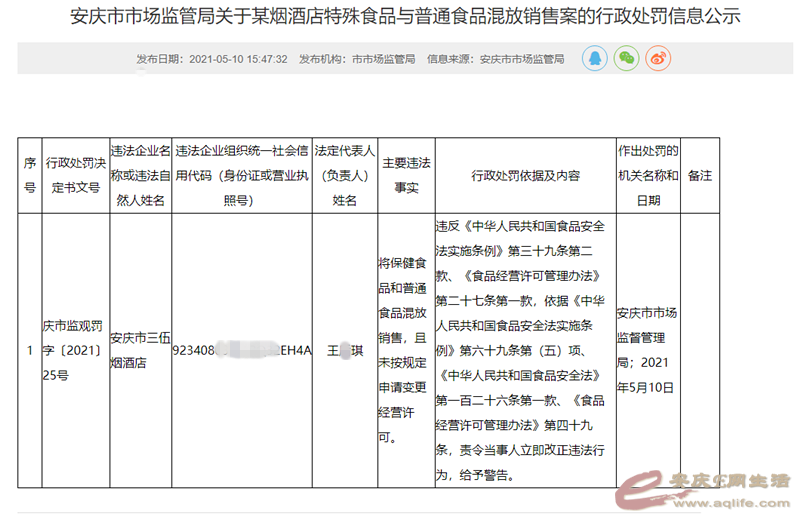Click the violation facts cell 将保健食品和普通食品混放销售
Screen dimensions: 800x516
[x=405, y=350]
